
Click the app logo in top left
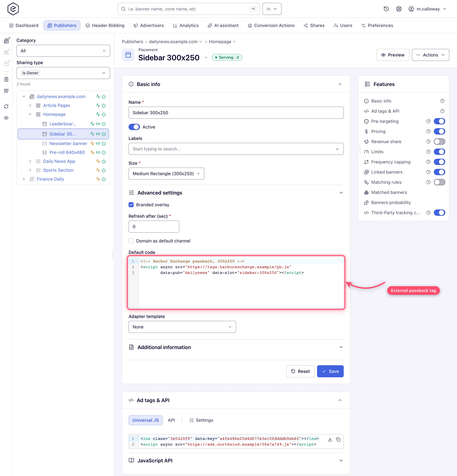13,9
